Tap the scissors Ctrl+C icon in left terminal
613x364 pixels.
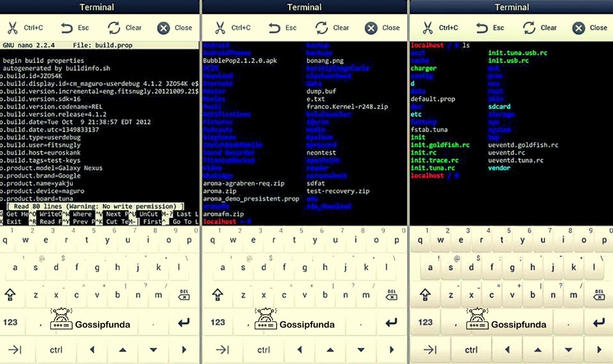[x=13, y=28]
